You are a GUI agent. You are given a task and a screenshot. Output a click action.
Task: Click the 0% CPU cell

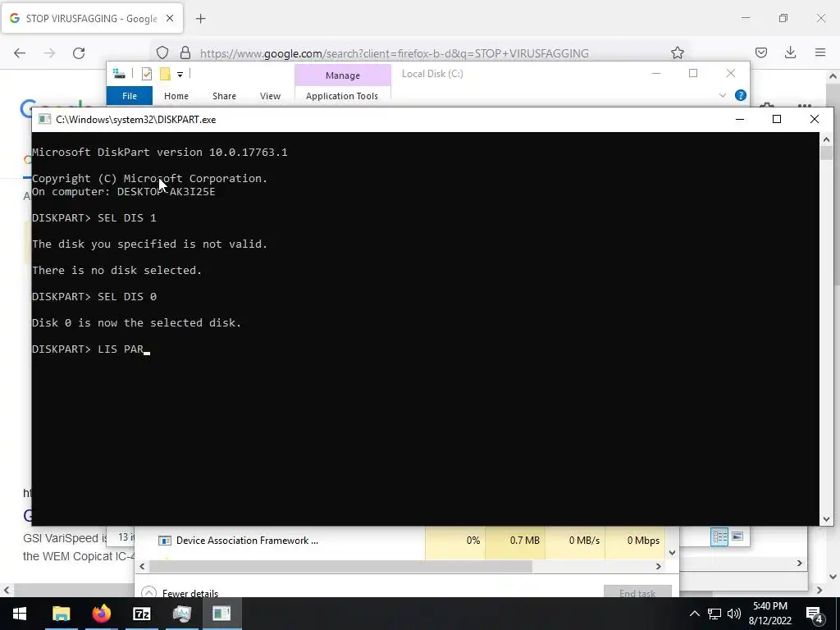point(455,540)
